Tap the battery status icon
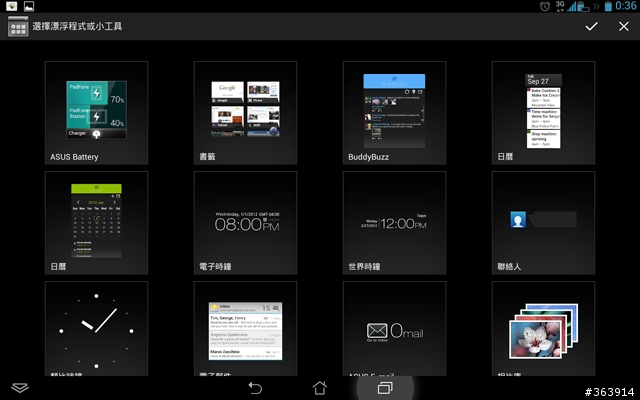The width and height of the screenshot is (640, 400). click(x=608, y=6)
